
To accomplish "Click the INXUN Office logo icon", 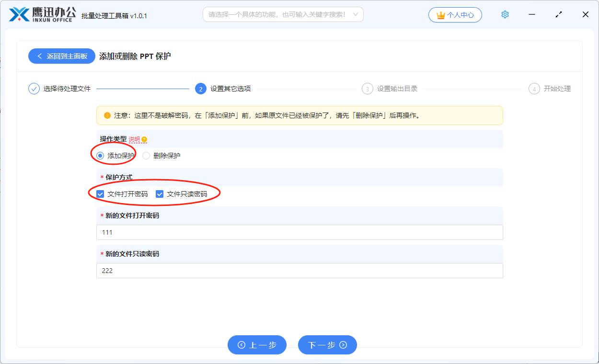I will pos(20,14).
